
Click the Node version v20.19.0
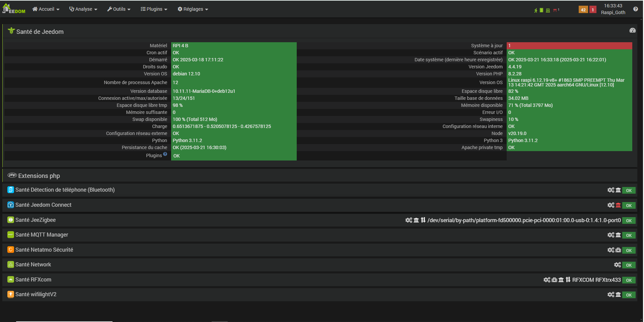pos(517,133)
